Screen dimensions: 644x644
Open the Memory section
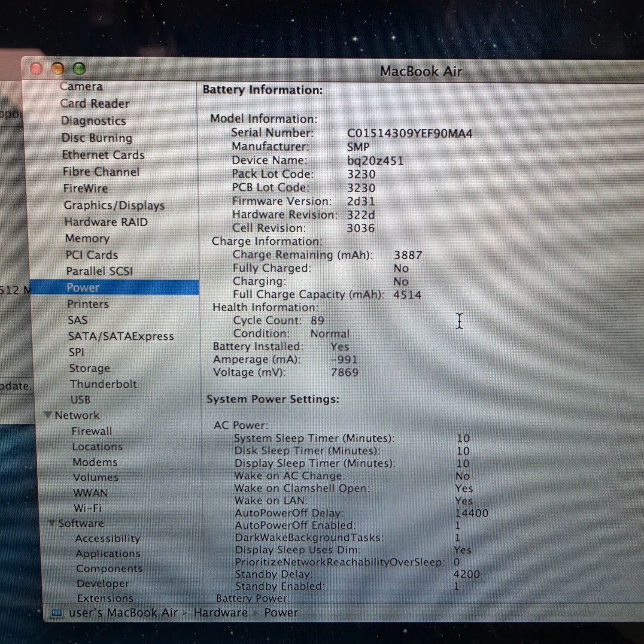[88, 238]
